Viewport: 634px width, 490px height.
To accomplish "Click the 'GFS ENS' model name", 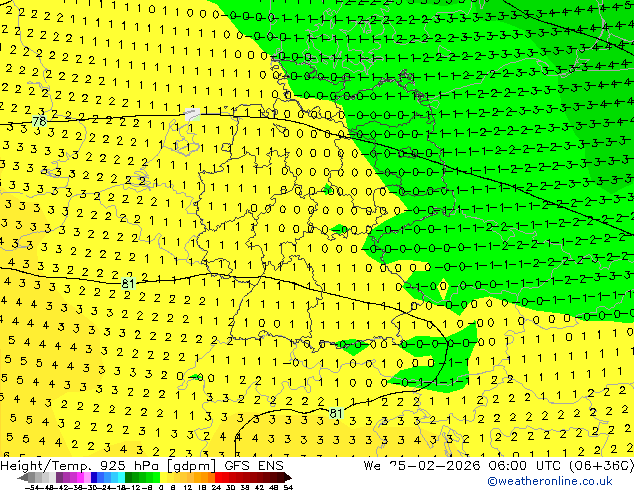I will tap(254, 466).
